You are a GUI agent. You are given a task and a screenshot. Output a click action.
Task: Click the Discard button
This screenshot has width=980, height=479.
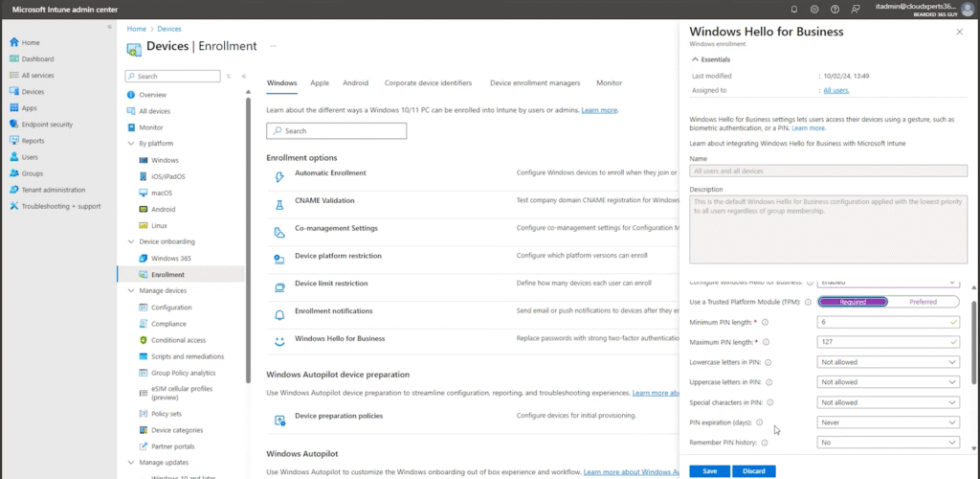point(754,471)
